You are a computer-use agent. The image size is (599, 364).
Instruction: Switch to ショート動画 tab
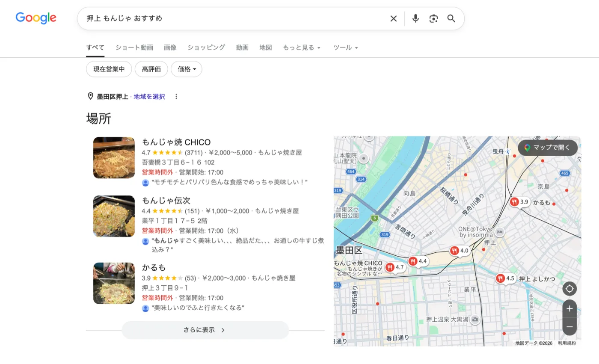[134, 47]
